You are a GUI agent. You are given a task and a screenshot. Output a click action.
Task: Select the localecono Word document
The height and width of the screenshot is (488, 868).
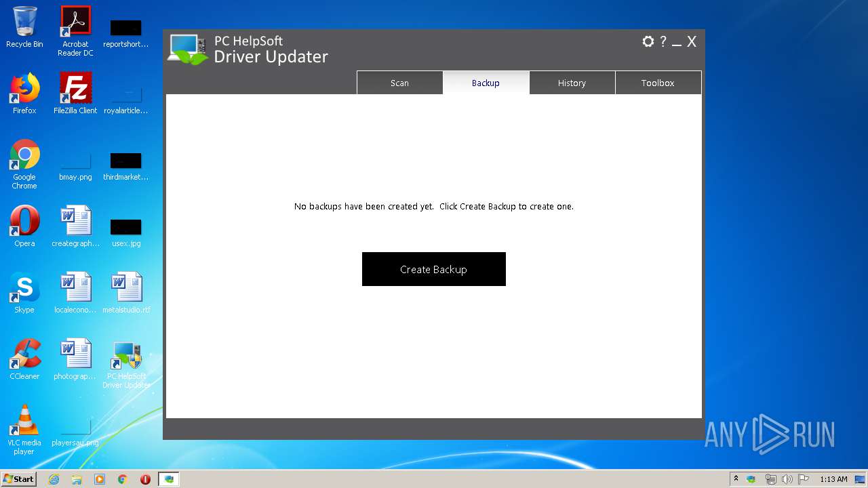click(x=75, y=293)
